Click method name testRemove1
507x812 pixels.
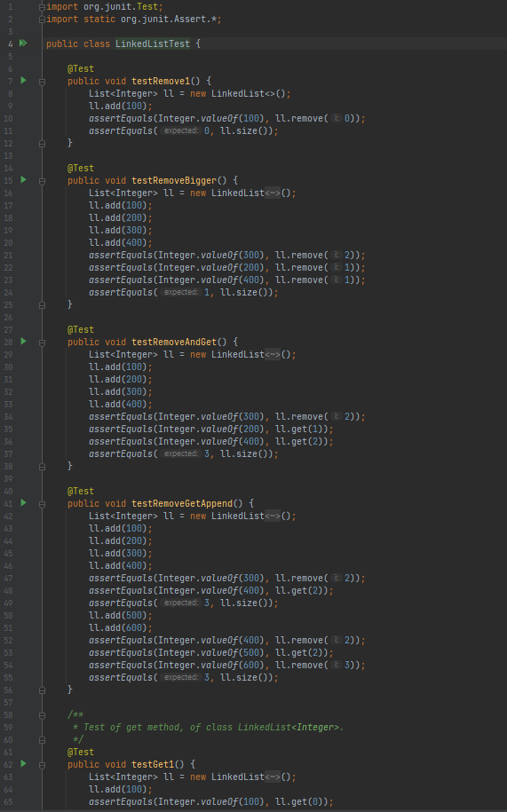click(x=161, y=82)
